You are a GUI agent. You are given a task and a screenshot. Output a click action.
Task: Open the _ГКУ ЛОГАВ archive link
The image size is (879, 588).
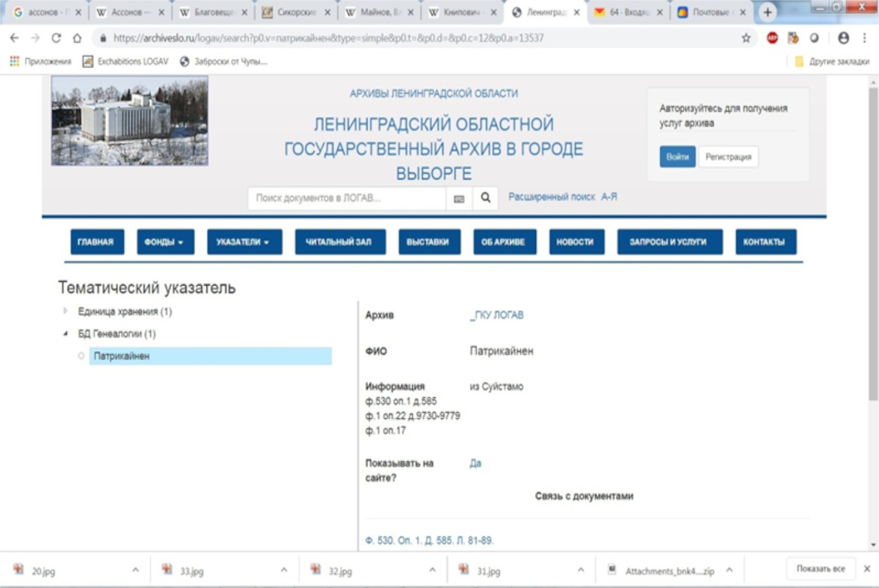coord(497,315)
